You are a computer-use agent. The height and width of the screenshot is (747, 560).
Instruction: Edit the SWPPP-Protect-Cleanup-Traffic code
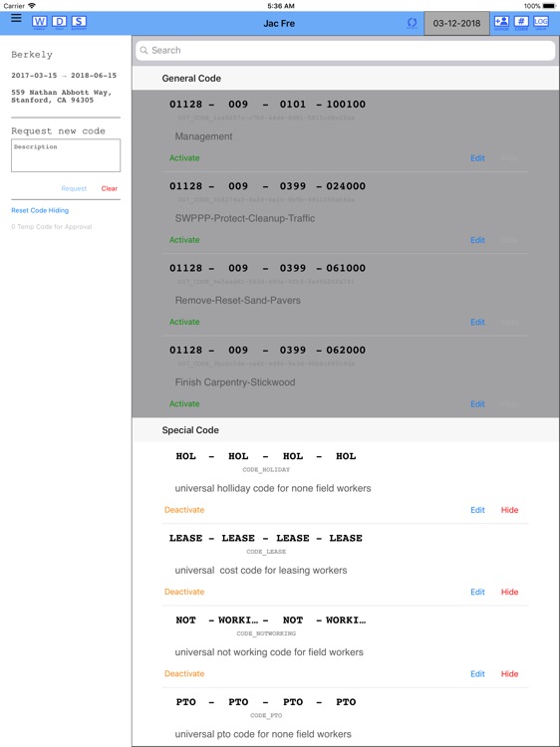pyautogui.click(x=477, y=240)
